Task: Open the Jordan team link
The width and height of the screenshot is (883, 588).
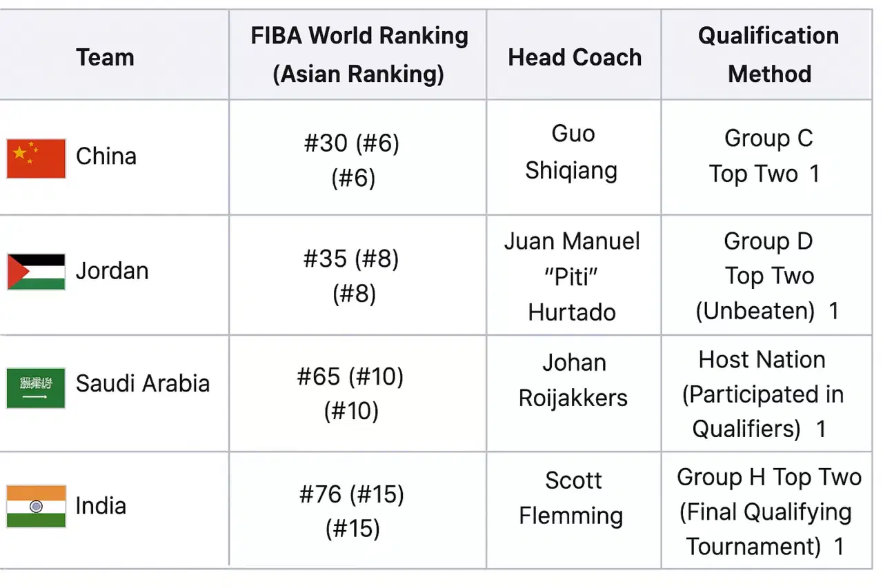Action: coord(112,270)
